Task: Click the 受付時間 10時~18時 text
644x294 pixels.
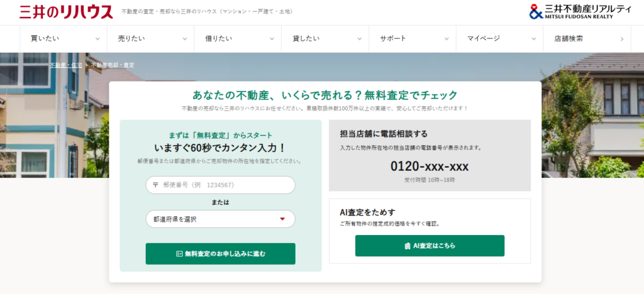Action: 430,180
